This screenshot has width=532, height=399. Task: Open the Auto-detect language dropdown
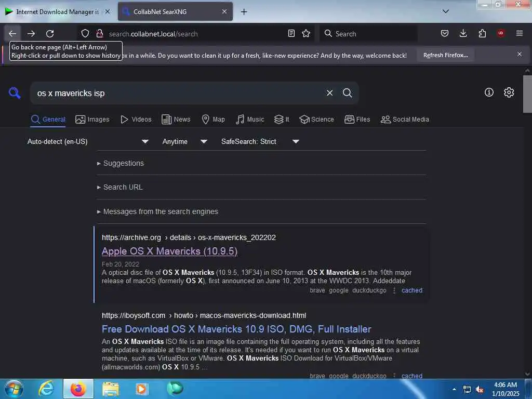pos(88,141)
